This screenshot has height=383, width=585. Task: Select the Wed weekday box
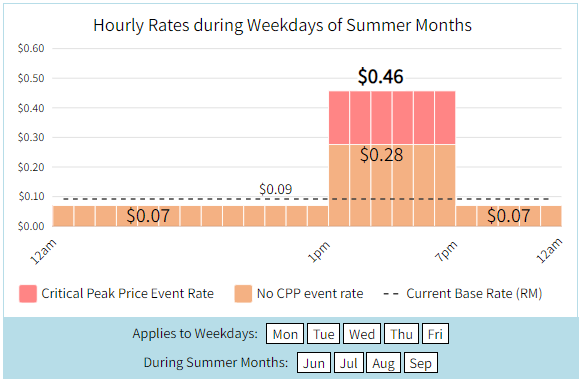coord(362,334)
